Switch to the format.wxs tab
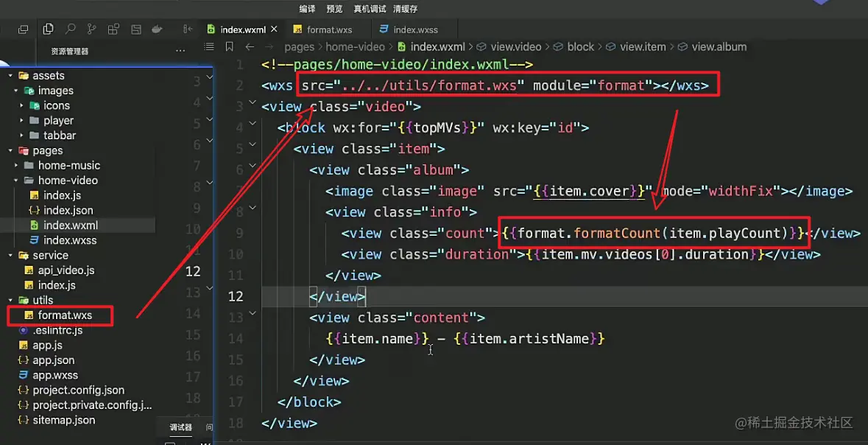The width and height of the screenshot is (868, 445). point(329,30)
